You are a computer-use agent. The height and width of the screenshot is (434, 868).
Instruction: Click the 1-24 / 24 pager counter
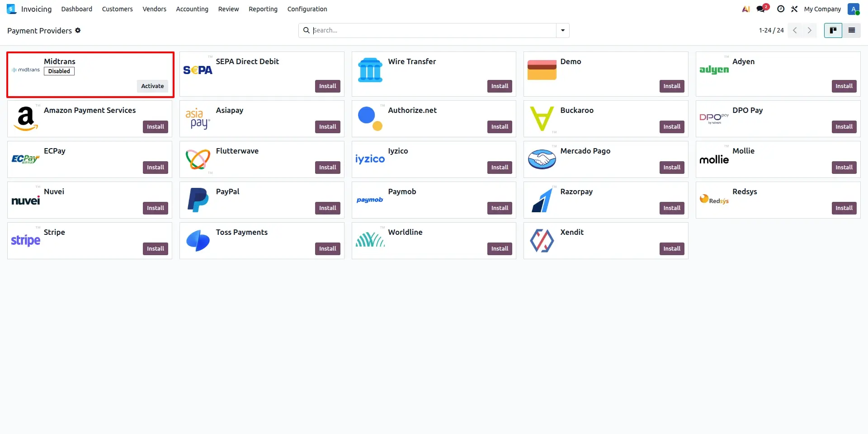pos(771,30)
